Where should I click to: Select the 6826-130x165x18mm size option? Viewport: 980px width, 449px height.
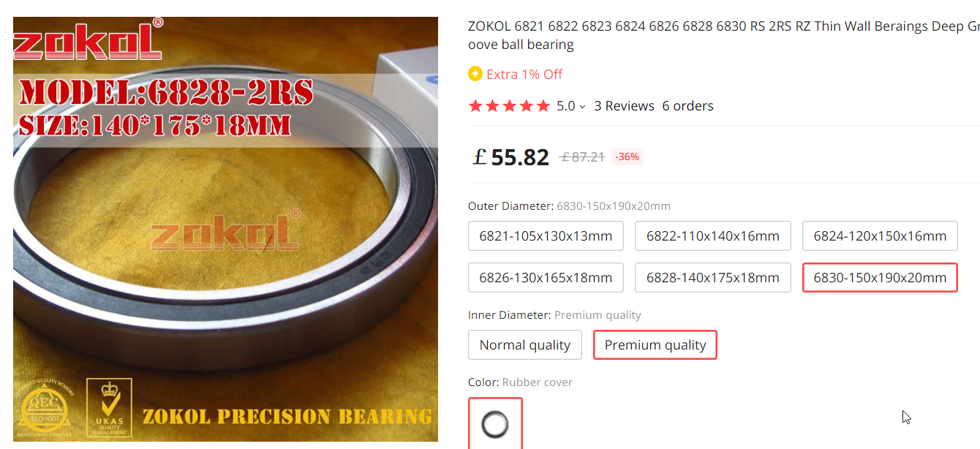coord(546,278)
